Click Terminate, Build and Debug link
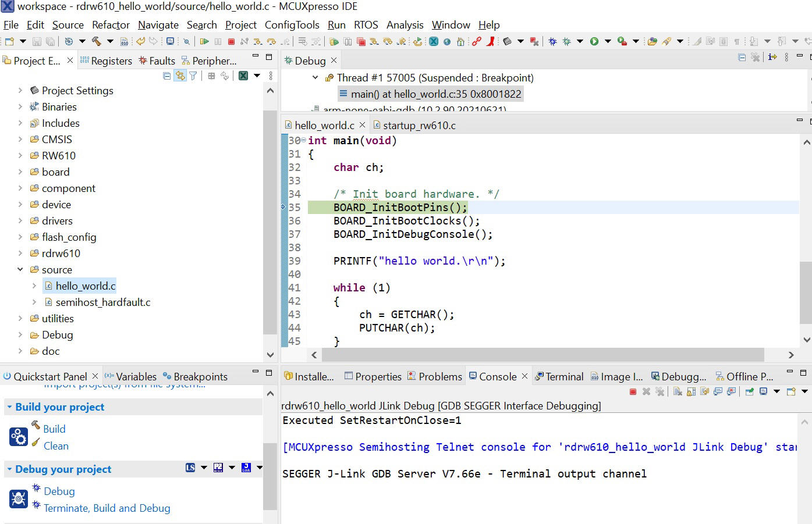812x524 pixels. pyautogui.click(x=107, y=508)
